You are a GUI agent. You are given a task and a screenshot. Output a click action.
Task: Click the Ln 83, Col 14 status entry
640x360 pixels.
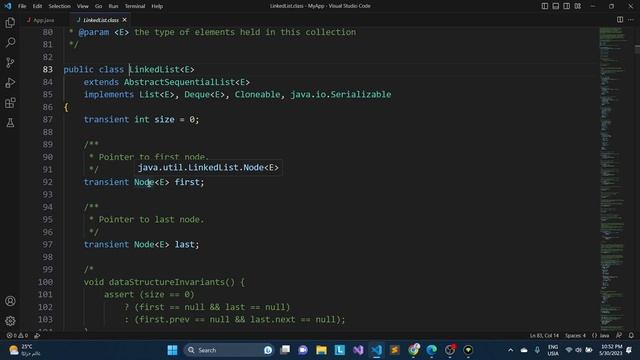[x=544, y=336]
